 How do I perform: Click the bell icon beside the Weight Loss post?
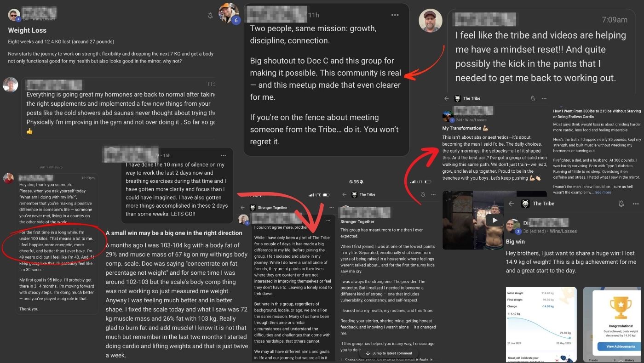(x=210, y=16)
